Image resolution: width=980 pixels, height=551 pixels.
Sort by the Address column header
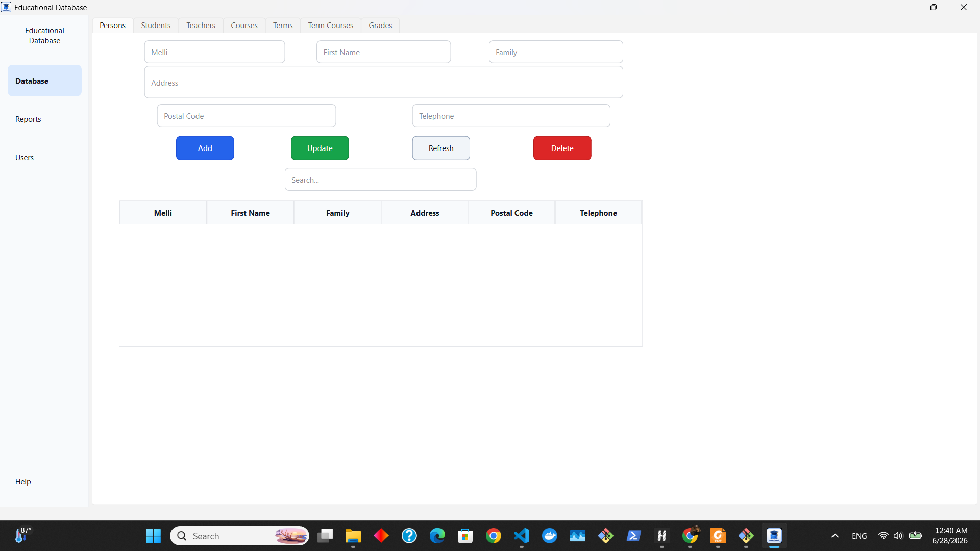pyautogui.click(x=425, y=213)
